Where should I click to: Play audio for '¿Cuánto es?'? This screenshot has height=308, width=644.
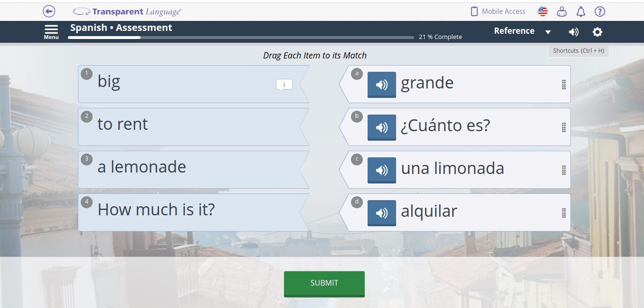coord(381,127)
